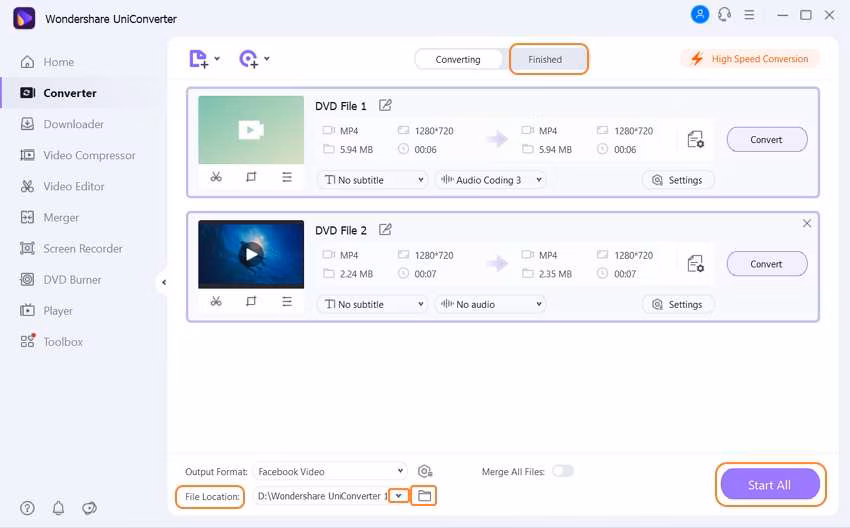This screenshot has height=528, width=850.
Task: Open the hamburger main menu
Action: click(x=749, y=15)
